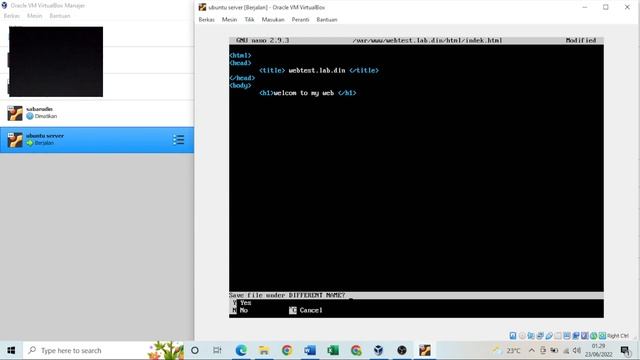Screen dimensions: 640x360
Task: Open the weather widget showing 23°C
Action: click(x=507, y=350)
